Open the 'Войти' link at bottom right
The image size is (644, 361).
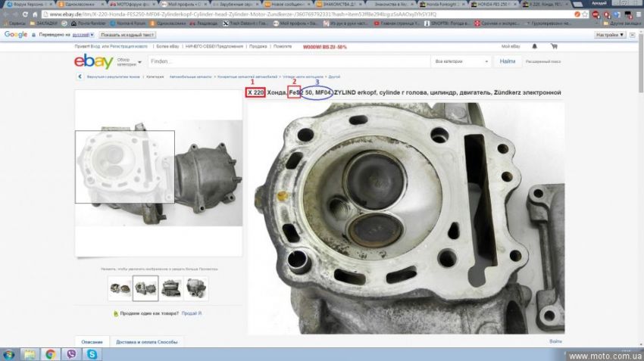point(555,341)
